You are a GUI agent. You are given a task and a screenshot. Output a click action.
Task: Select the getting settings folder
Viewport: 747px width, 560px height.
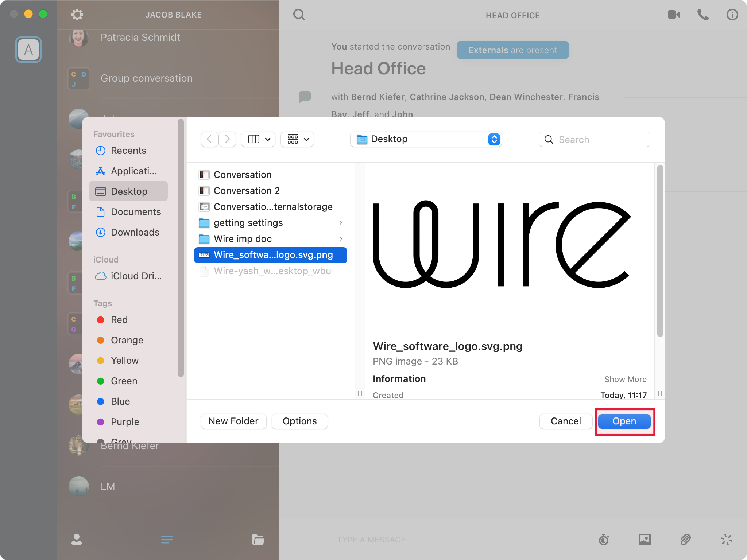point(271,223)
